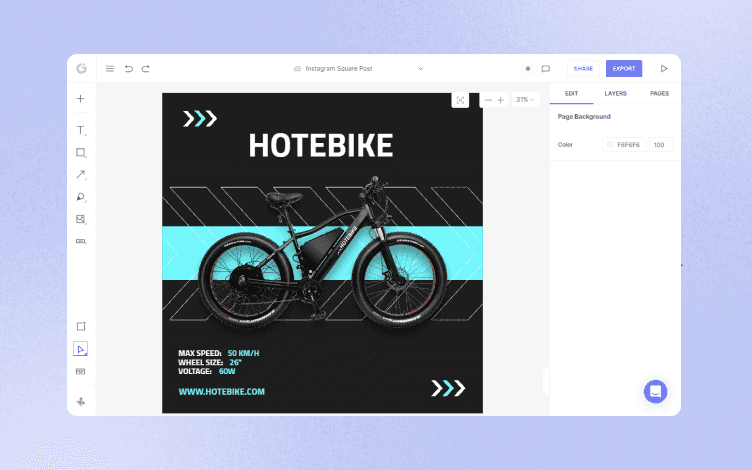Click the icon below the pointer tool
This screenshot has height=470, width=752.
[81, 371]
